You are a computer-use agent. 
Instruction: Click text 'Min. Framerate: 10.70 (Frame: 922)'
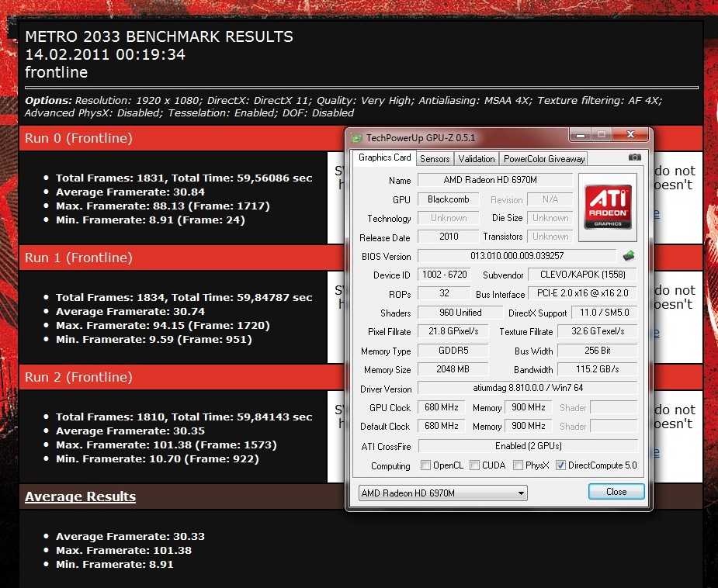click(x=157, y=459)
